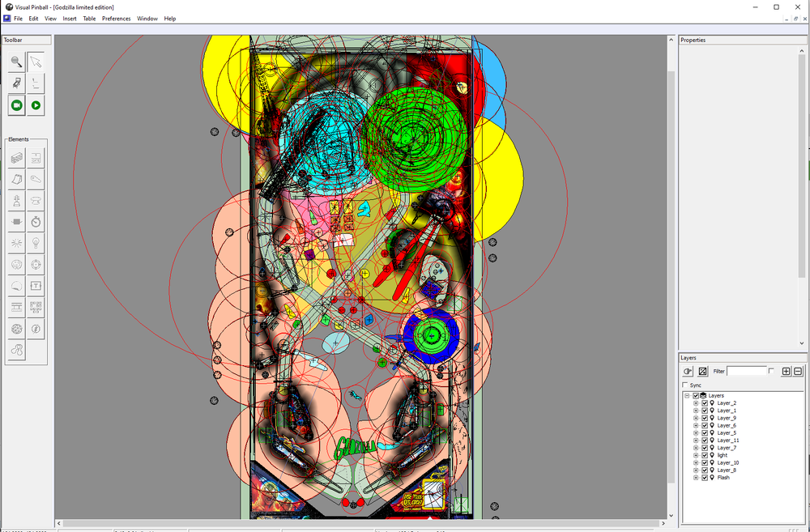Image resolution: width=810 pixels, height=532 pixels.
Task: Toggle the checkbox beside the Filter field
Action: [771, 371]
